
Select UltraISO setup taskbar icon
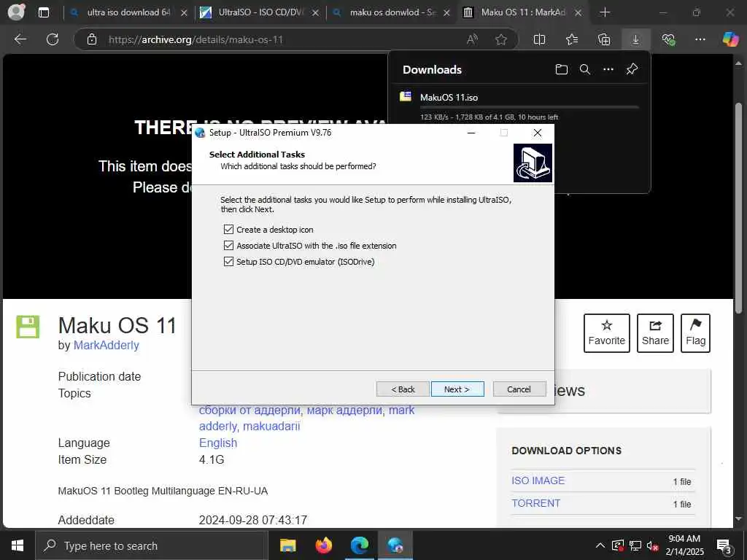tap(395, 545)
